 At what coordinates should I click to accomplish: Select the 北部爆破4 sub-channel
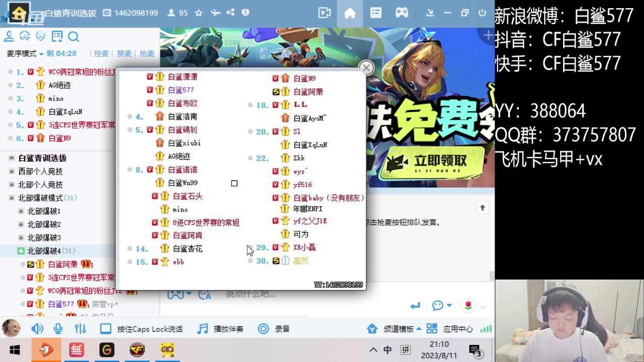44,251
